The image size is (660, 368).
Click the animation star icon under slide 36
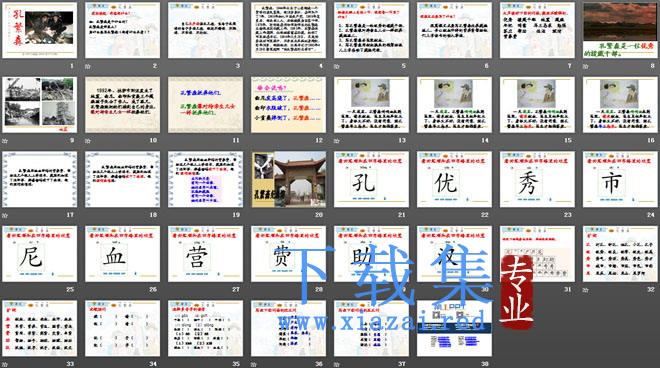coord(253,364)
